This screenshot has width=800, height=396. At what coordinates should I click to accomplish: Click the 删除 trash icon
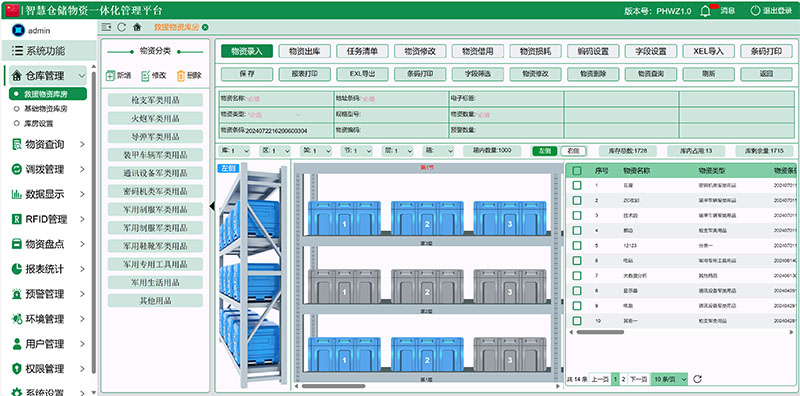181,76
